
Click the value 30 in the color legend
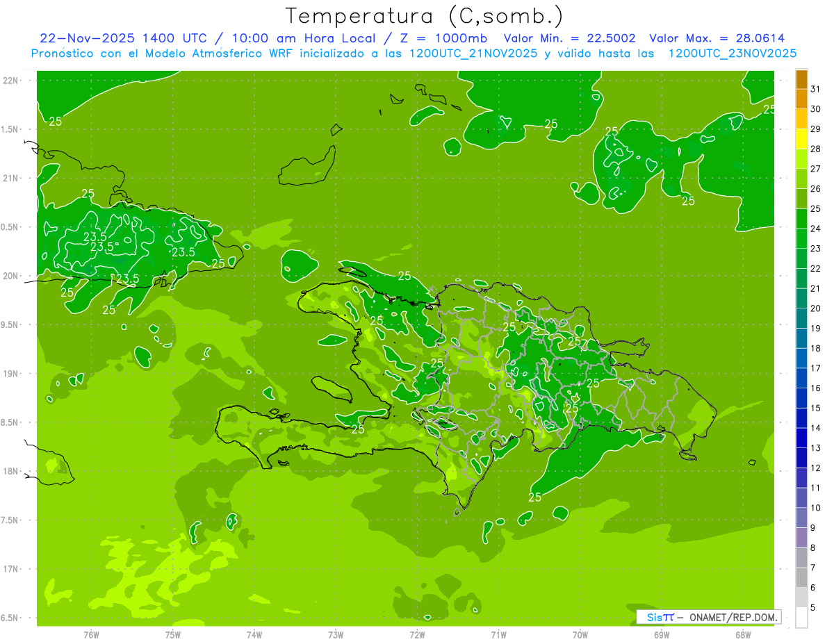click(815, 109)
